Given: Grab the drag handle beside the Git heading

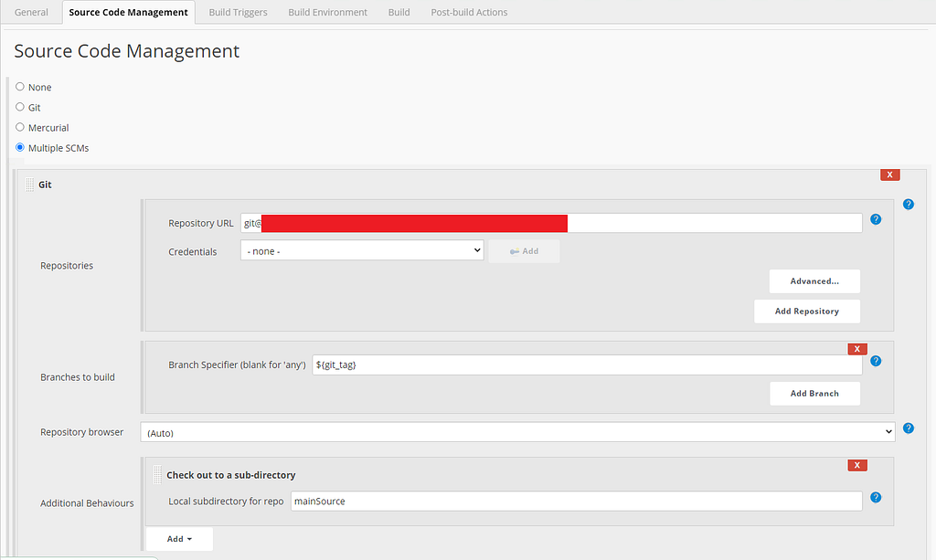Looking at the screenshot, I should coord(30,185).
